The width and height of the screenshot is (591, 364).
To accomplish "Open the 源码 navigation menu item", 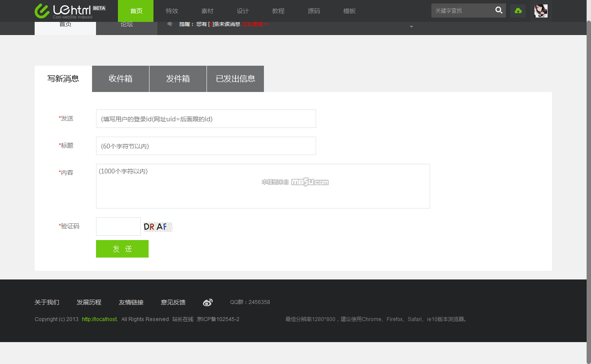I will pos(314,11).
